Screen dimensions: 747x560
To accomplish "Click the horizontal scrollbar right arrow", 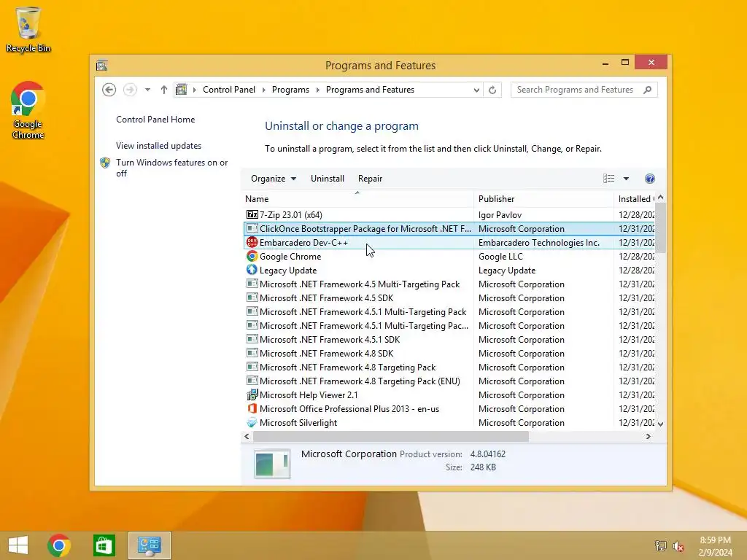I will click(648, 436).
